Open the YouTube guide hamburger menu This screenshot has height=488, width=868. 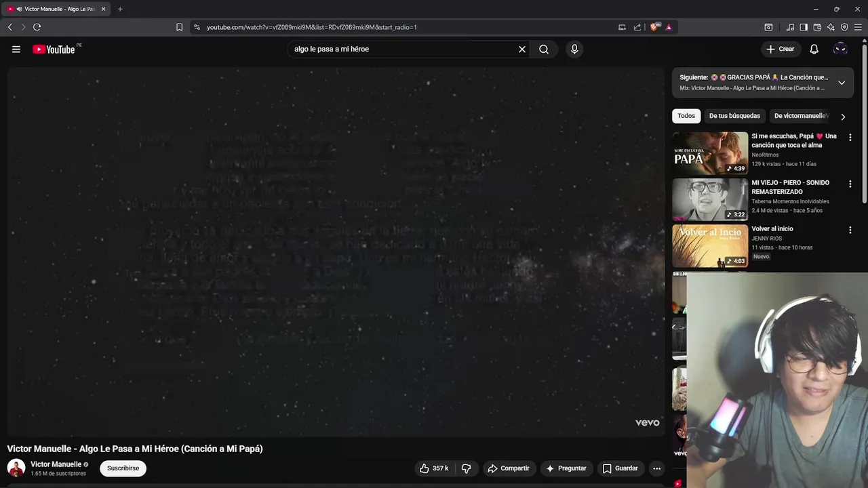[16, 49]
